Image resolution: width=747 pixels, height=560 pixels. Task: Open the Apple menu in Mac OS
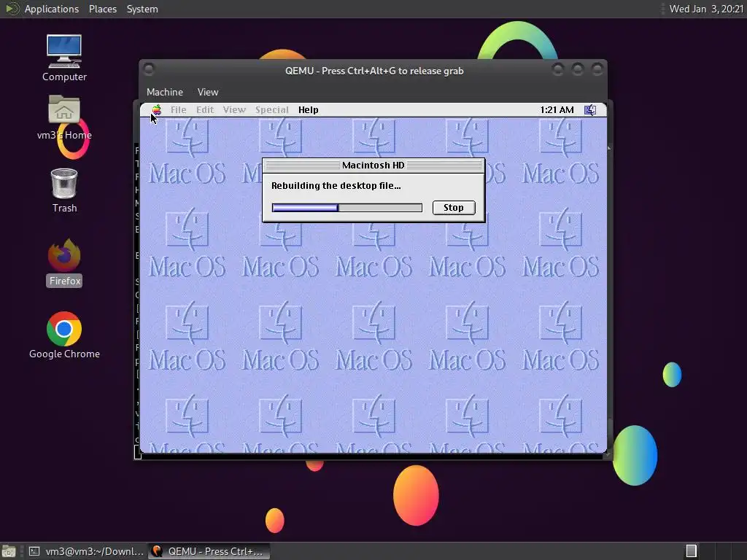coord(156,110)
